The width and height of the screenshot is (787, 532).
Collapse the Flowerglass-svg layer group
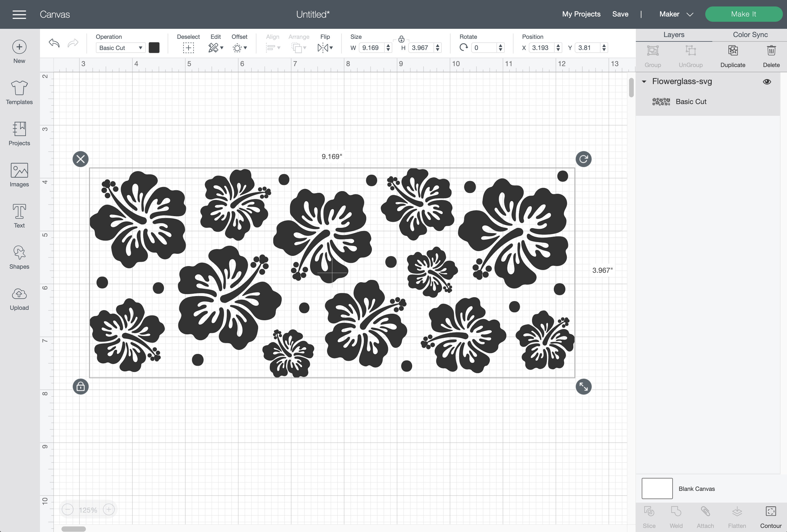click(644, 81)
